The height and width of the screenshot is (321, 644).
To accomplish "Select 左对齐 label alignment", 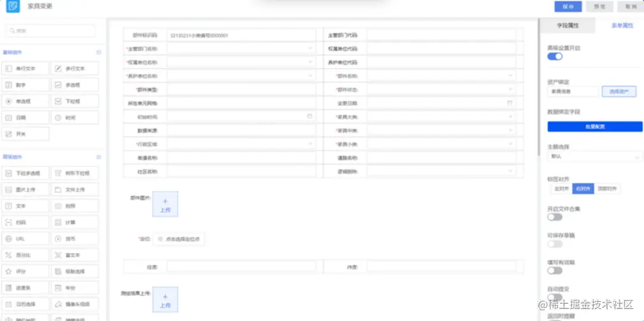I will (561, 189).
